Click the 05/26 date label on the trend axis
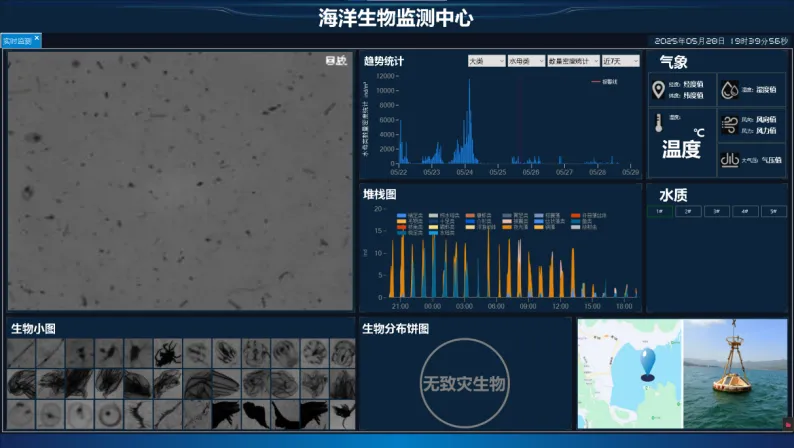 (531, 172)
